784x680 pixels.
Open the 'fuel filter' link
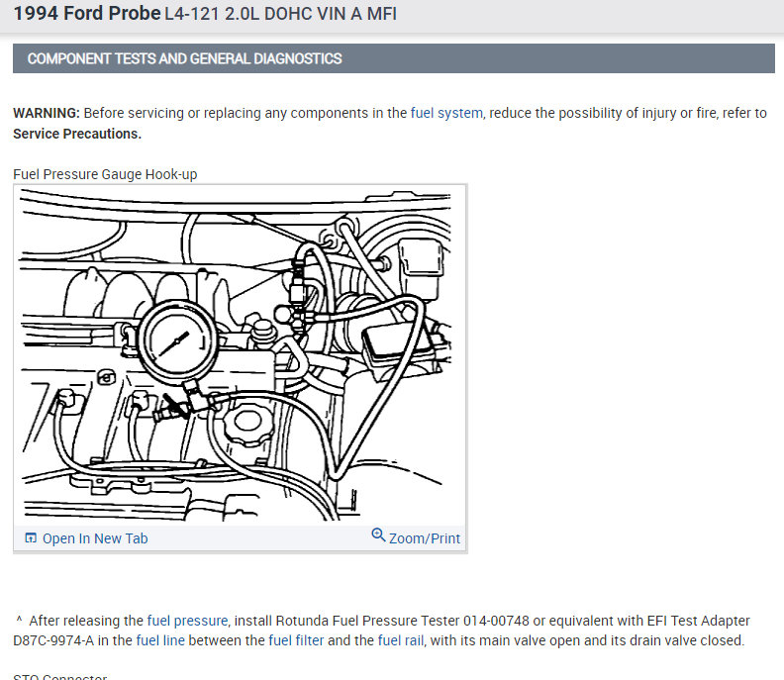296,640
